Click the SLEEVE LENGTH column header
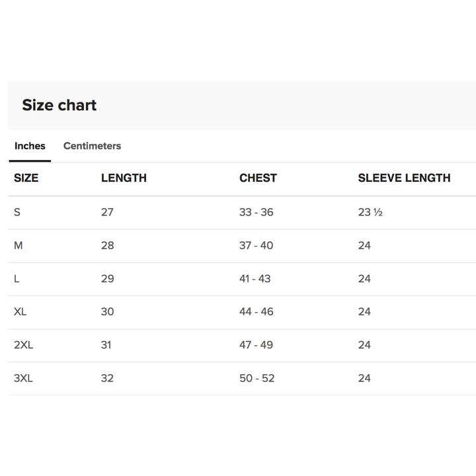The width and height of the screenshot is (476, 476). coord(404,178)
